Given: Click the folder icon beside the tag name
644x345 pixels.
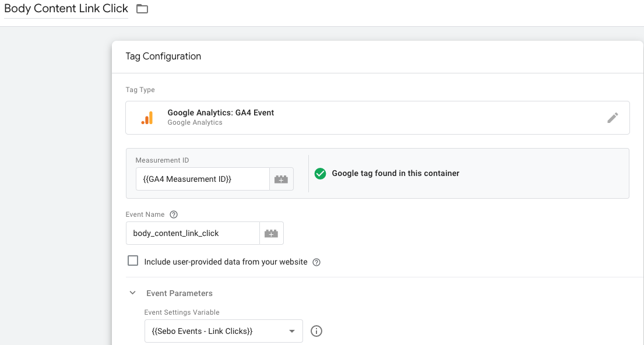Looking at the screenshot, I should click(142, 9).
